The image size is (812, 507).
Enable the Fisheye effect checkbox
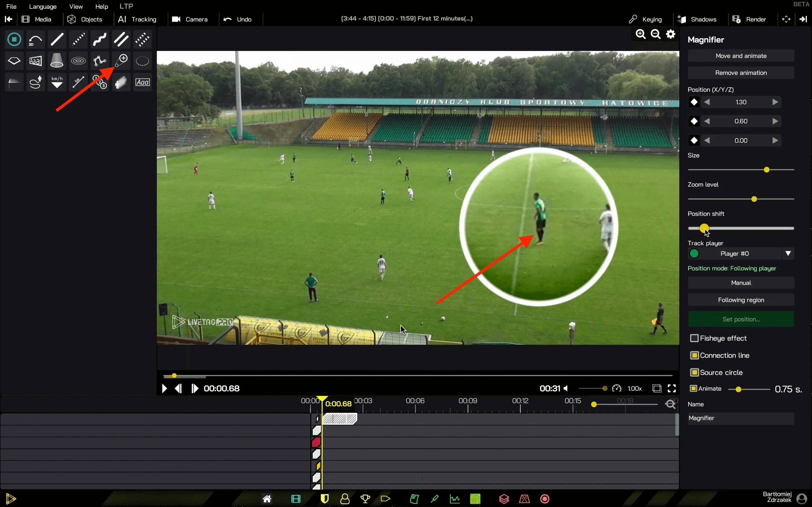[694, 338]
